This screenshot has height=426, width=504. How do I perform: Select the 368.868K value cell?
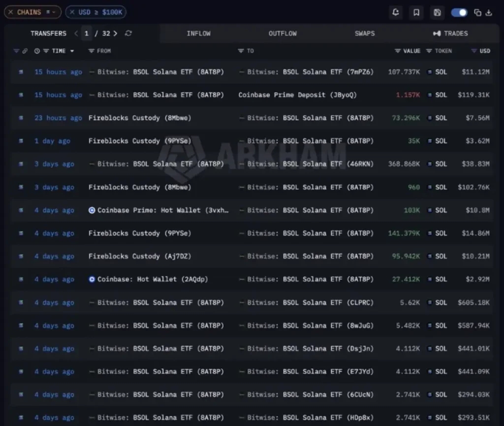[404, 164]
